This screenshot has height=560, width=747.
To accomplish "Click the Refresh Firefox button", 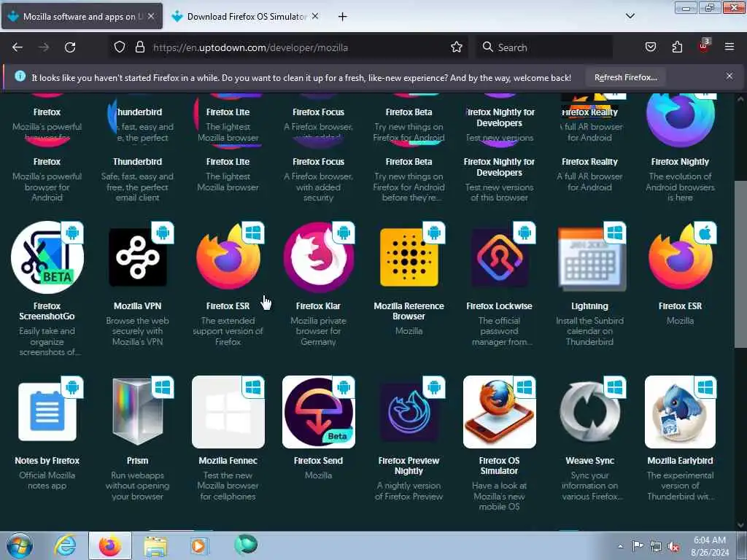I will 625,77.
